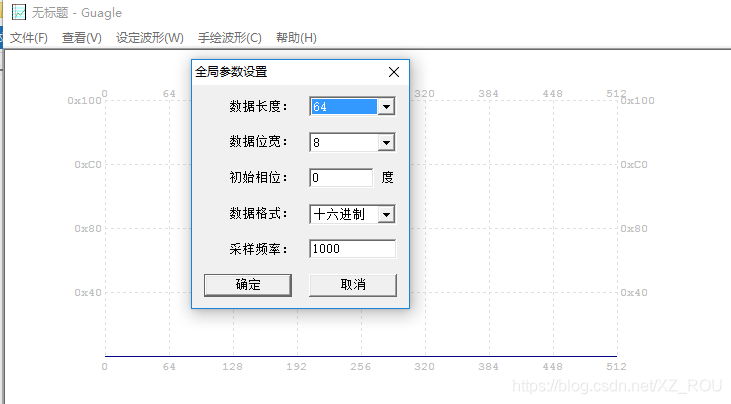Click the bottom axis label 192

(297, 367)
